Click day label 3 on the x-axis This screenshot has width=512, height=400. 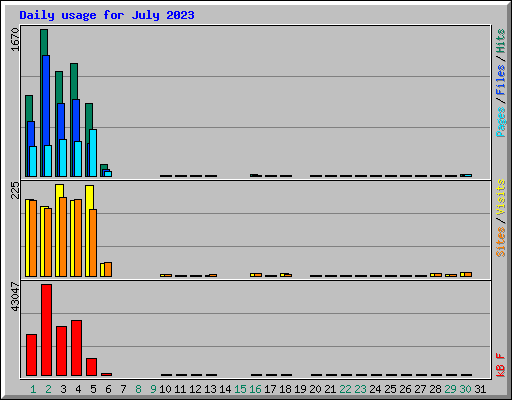point(63,389)
